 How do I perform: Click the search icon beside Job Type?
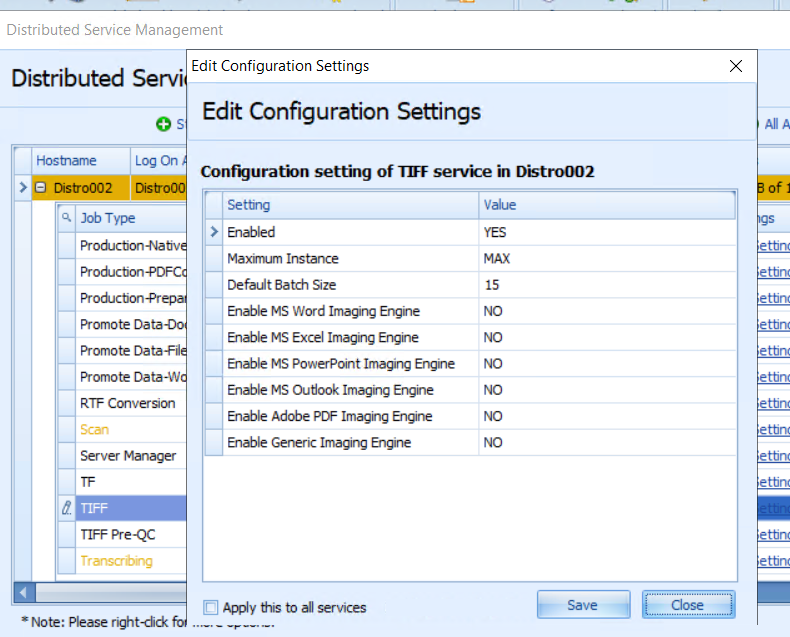(x=67, y=217)
